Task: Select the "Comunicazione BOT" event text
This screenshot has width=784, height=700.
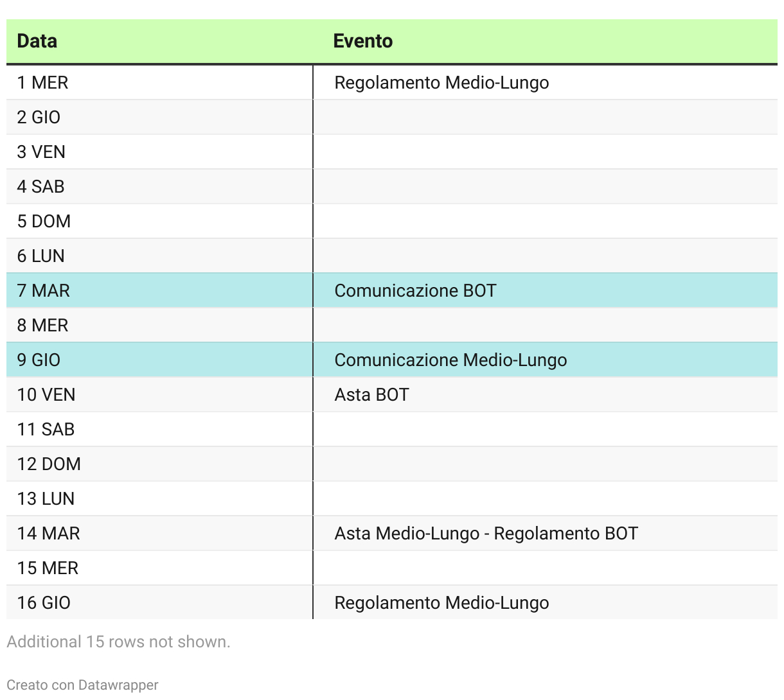Action: click(415, 291)
